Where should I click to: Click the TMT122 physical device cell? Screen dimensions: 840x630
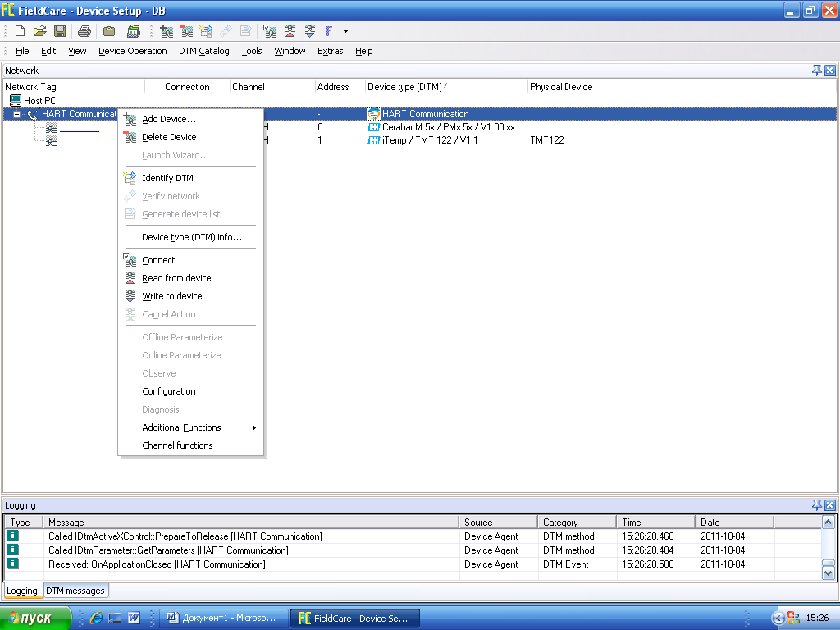point(547,140)
